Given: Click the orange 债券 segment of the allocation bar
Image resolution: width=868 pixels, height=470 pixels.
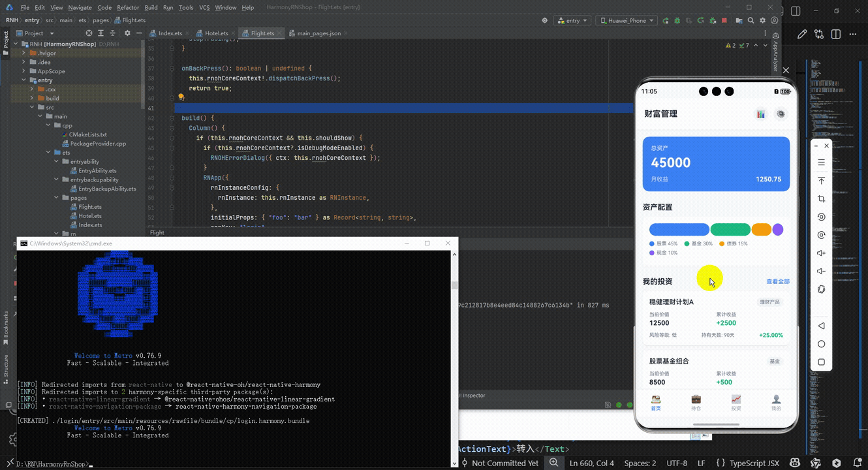Looking at the screenshot, I should (x=761, y=230).
